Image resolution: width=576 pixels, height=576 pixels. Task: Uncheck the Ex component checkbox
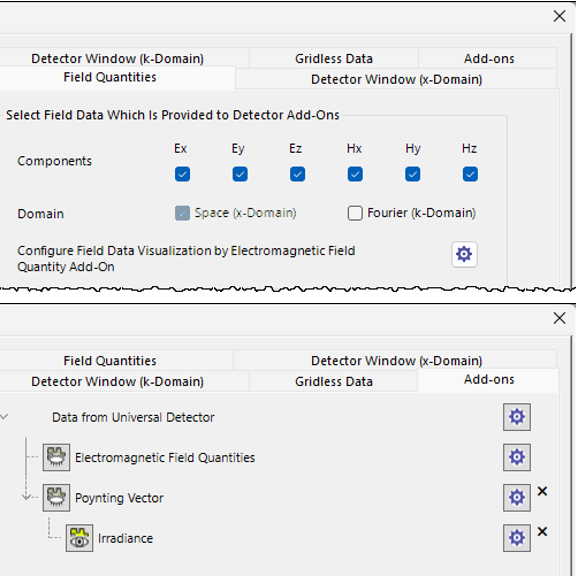pos(182,174)
